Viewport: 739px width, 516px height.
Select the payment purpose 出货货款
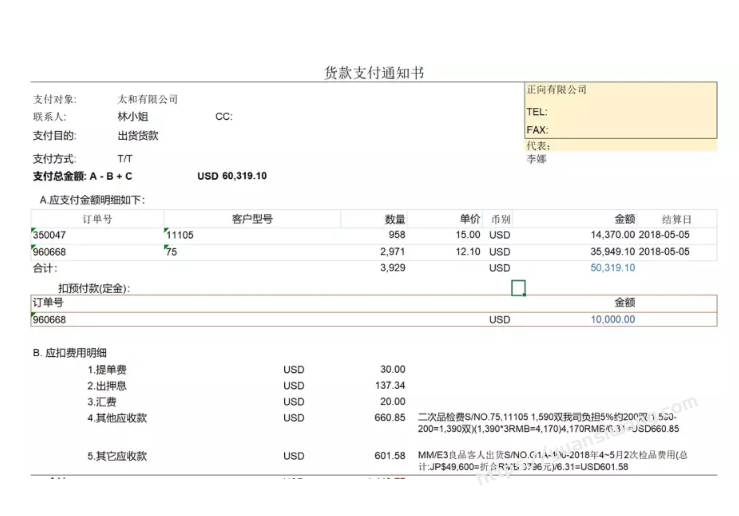coord(138,136)
